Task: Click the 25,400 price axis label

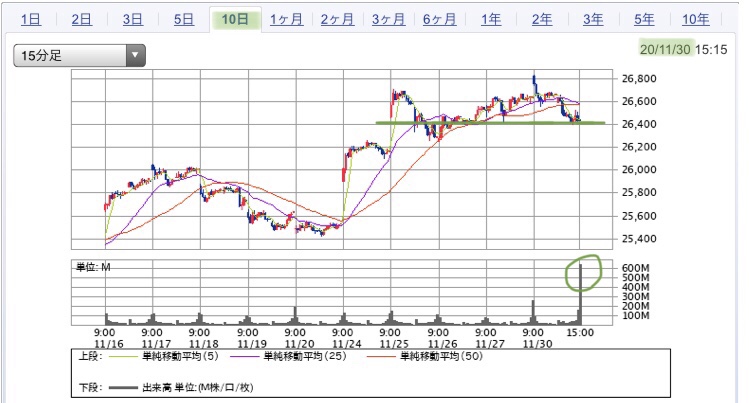Action: pyautogui.click(x=639, y=239)
